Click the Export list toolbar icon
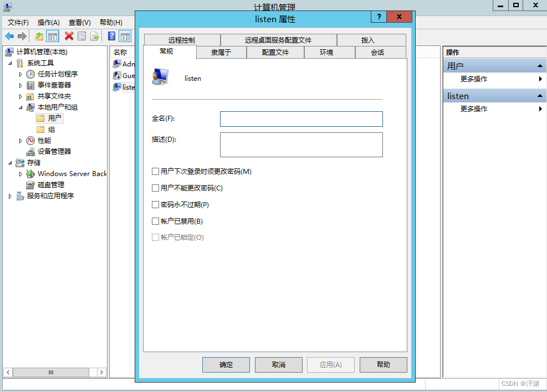Screen dimensions: 547x392 click(x=95, y=36)
